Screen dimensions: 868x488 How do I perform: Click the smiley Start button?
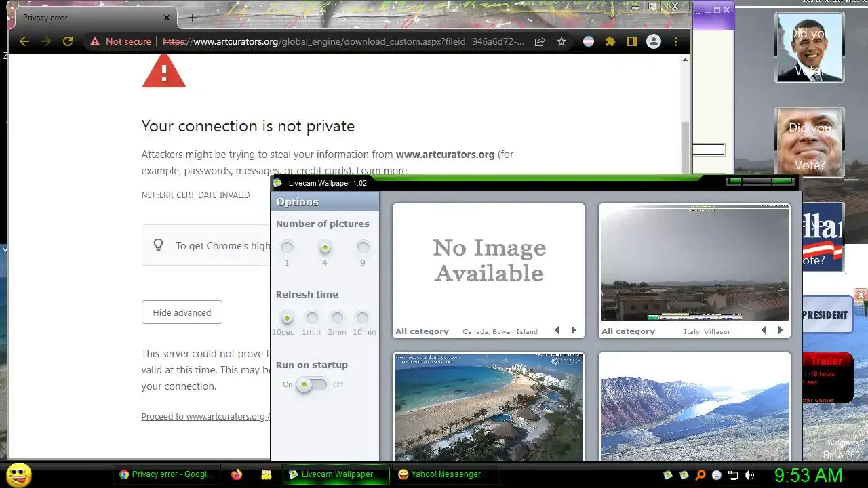19,474
